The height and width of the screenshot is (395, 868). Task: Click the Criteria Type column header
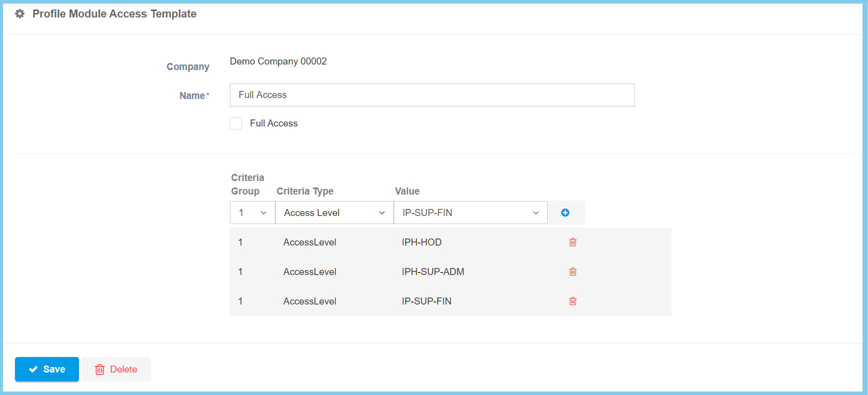(305, 191)
